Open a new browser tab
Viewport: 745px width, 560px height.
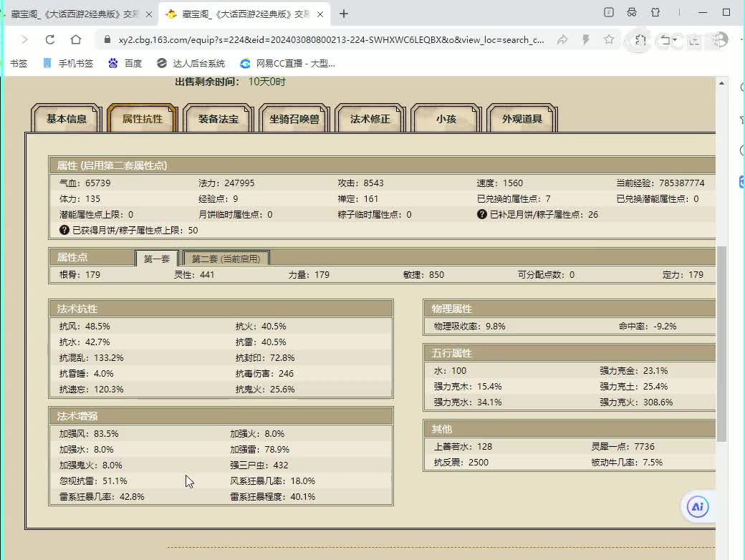[344, 14]
